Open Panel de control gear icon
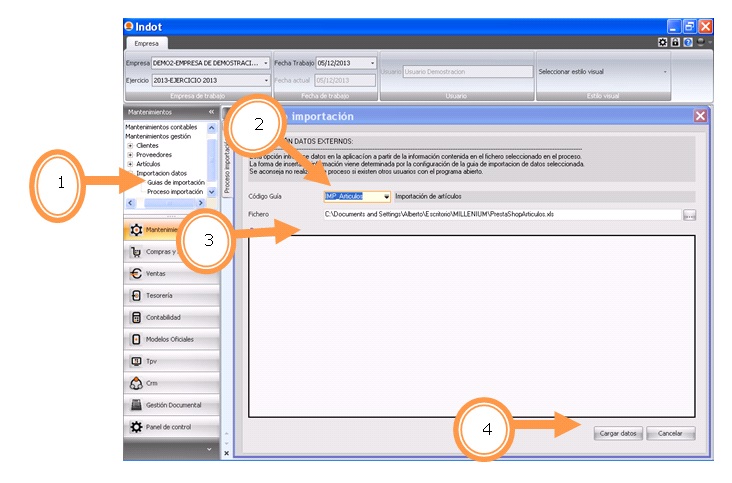The width and height of the screenshot is (732, 483). tap(136, 427)
